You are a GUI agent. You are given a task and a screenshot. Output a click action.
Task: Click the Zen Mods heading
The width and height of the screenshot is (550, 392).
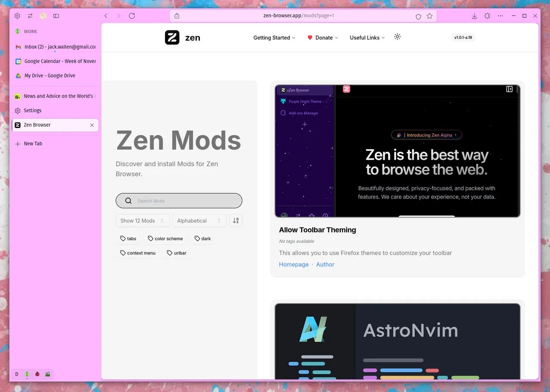[179, 140]
